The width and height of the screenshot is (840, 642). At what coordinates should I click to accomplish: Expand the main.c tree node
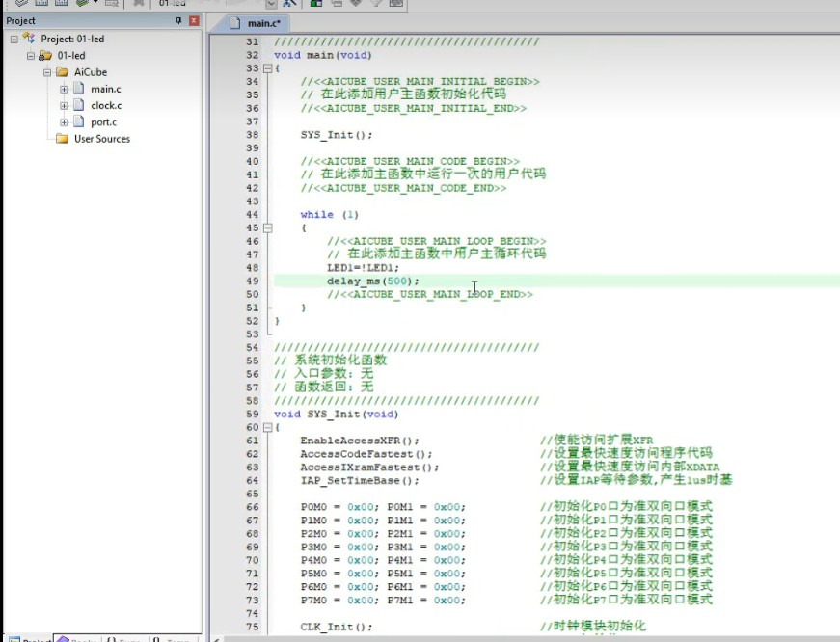point(64,89)
